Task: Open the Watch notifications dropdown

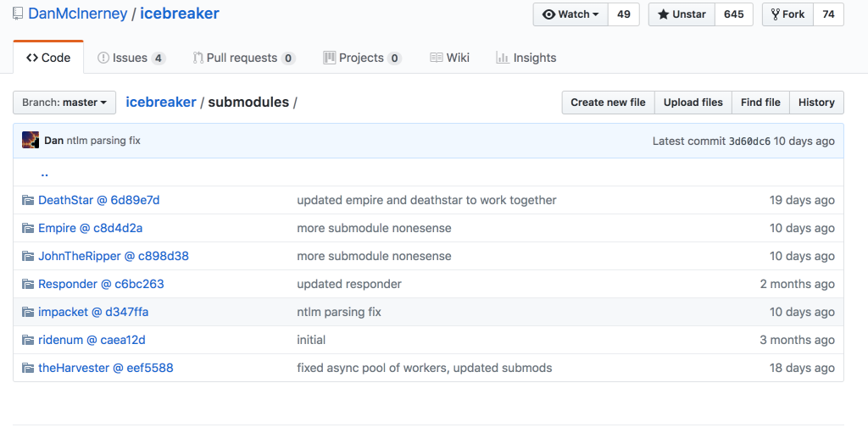Action: [570, 14]
